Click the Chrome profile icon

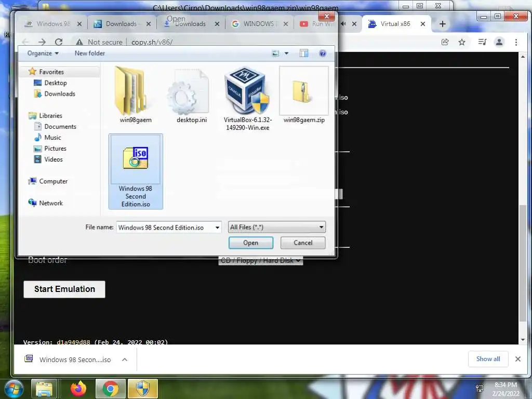tap(499, 42)
